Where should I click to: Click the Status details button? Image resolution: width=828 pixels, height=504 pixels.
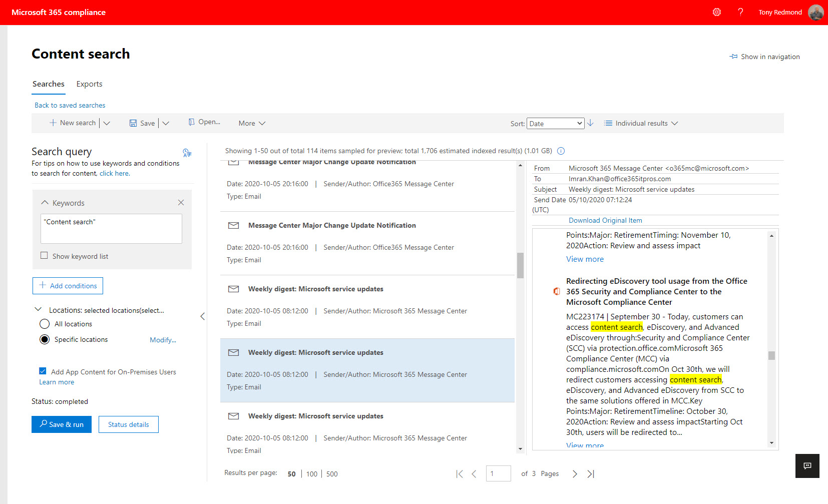[x=129, y=424]
